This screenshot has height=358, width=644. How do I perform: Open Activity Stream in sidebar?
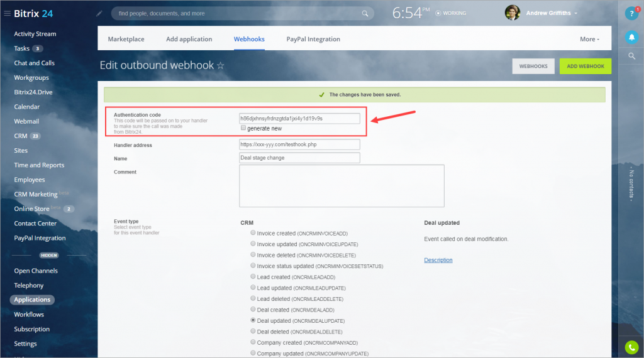coord(35,34)
